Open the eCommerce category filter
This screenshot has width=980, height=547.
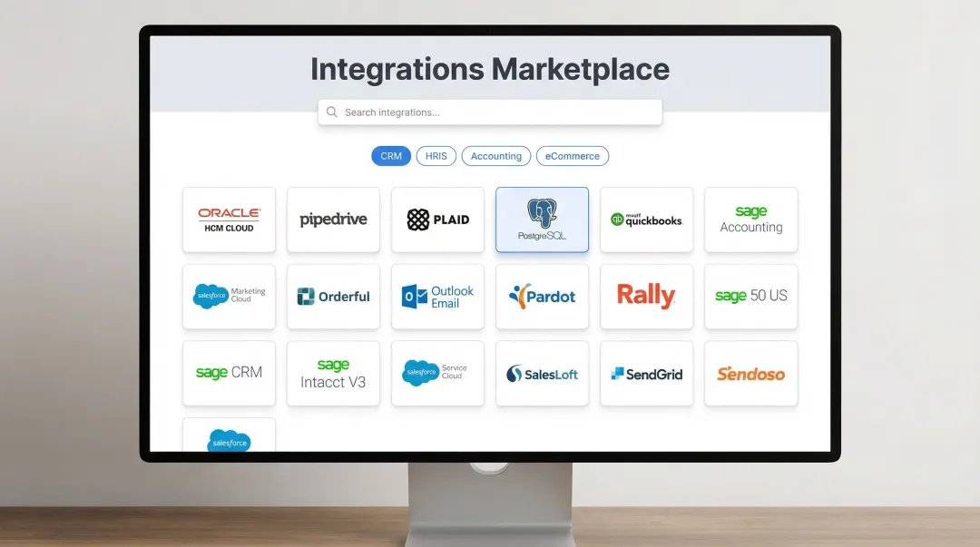coord(572,156)
